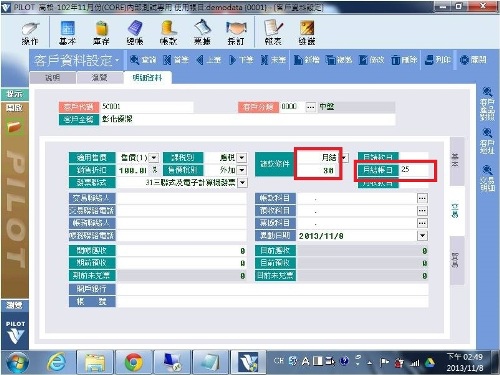Open the 票據科目 lookup ellipsis button
The width and height of the screenshot is (500, 375).
point(422,223)
